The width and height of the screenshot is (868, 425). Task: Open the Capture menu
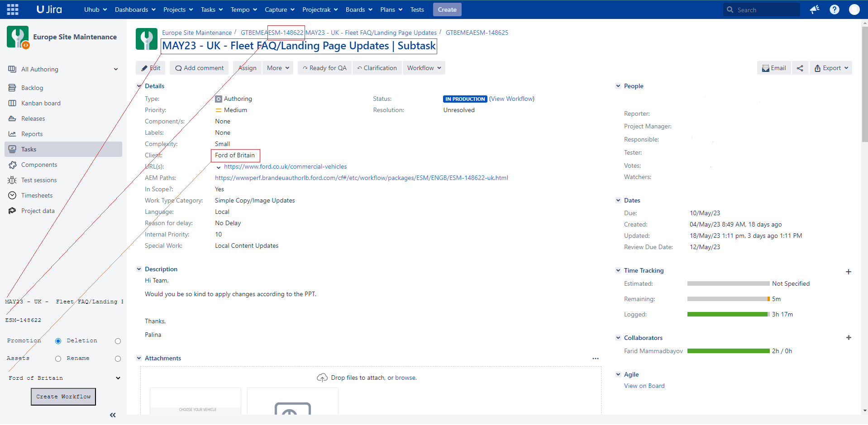(279, 9)
